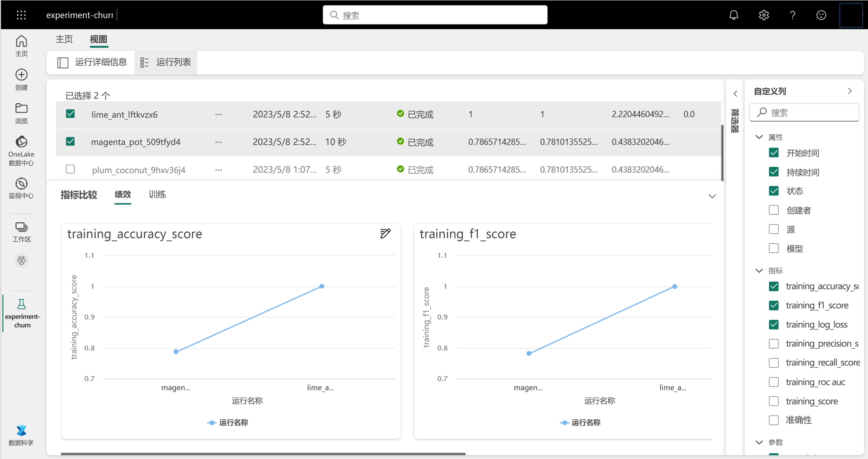The image size is (868, 459).
Task: Enable the training_recall_score column checkbox
Action: click(x=774, y=363)
